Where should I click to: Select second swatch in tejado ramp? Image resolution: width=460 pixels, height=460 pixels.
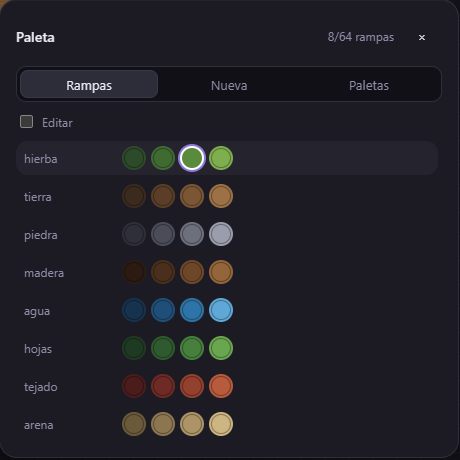(x=163, y=386)
